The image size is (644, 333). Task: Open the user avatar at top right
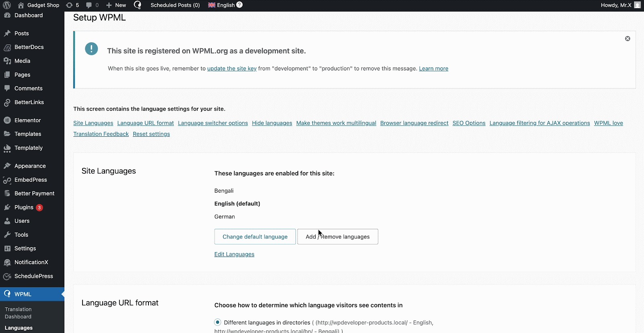637,5
